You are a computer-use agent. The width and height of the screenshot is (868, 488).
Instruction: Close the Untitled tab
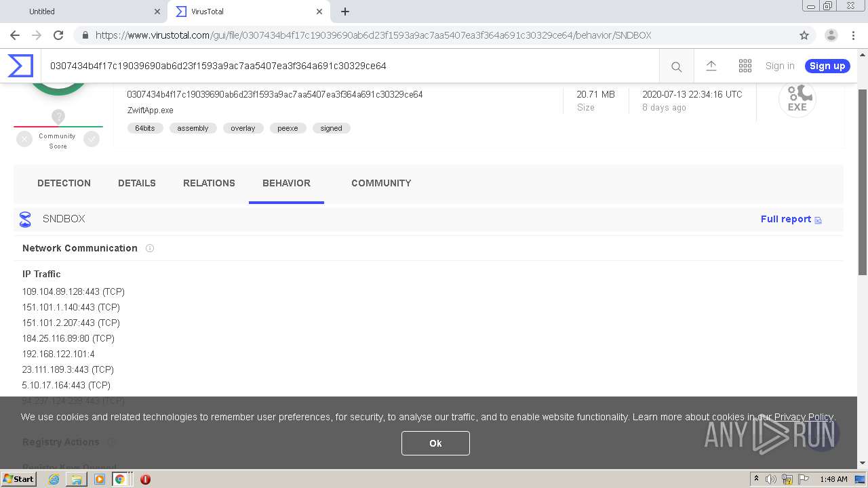click(x=157, y=12)
